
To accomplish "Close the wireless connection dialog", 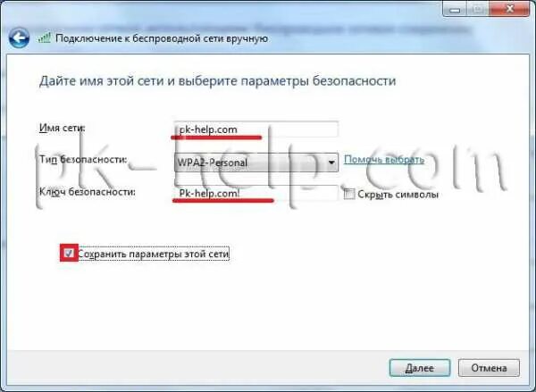I will coord(510,9).
